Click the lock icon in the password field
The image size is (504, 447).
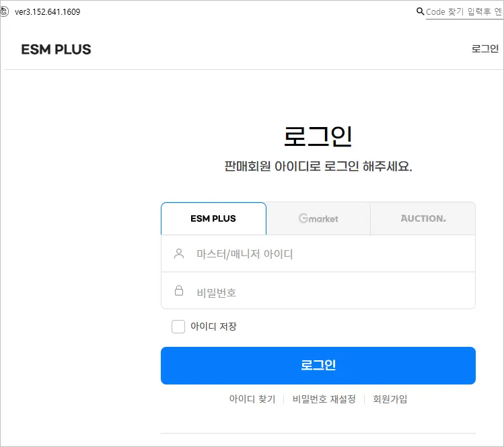coord(179,290)
